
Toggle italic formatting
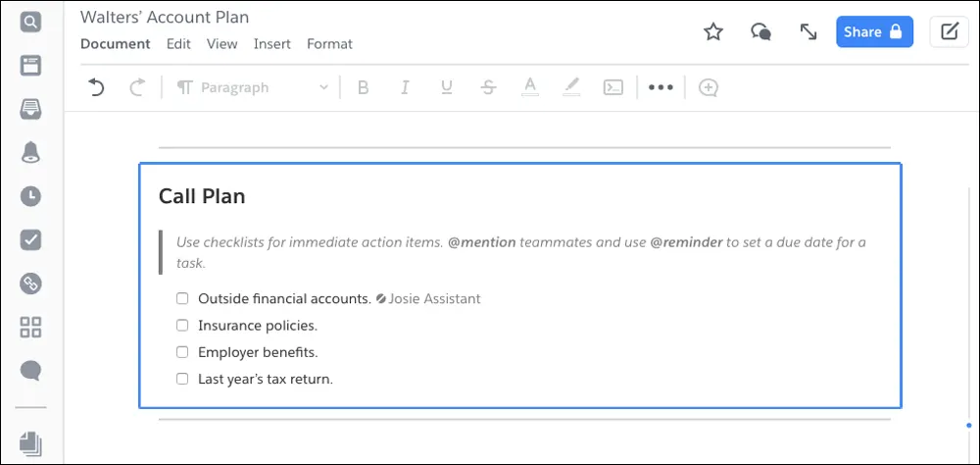pyautogui.click(x=405, y=87)
